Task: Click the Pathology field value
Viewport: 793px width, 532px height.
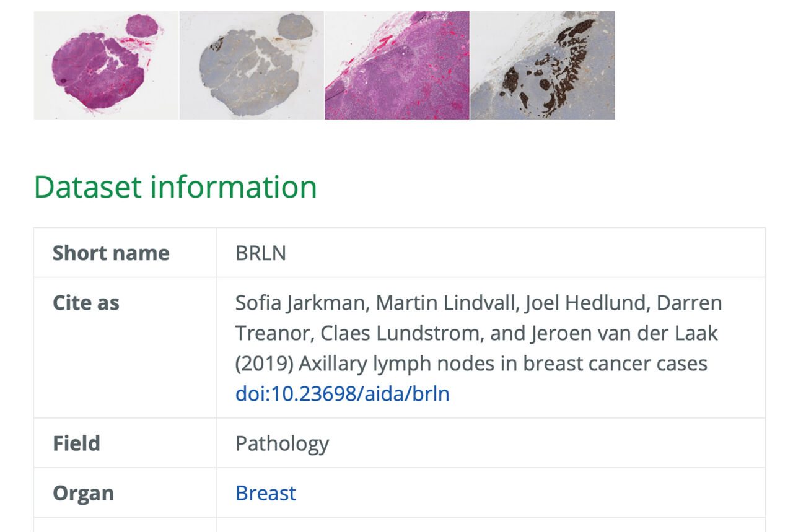Action: (x=282, y=443)
